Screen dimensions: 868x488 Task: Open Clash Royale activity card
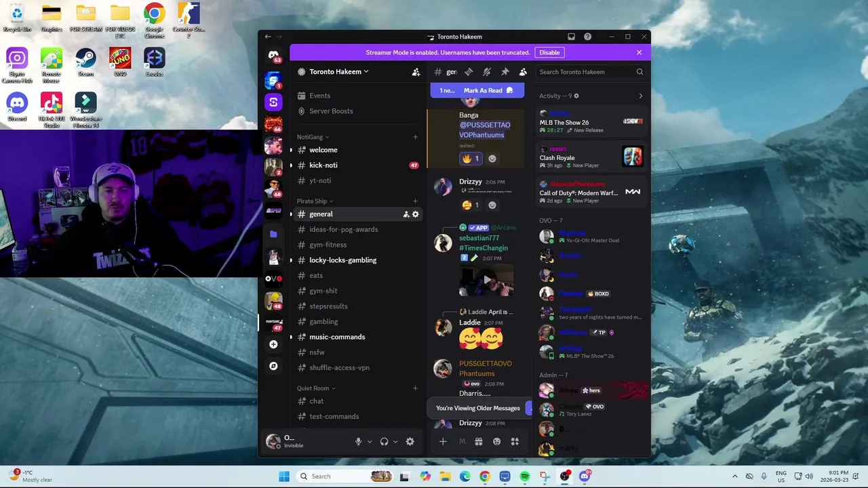pyautogui.click(x=591, y=157)
